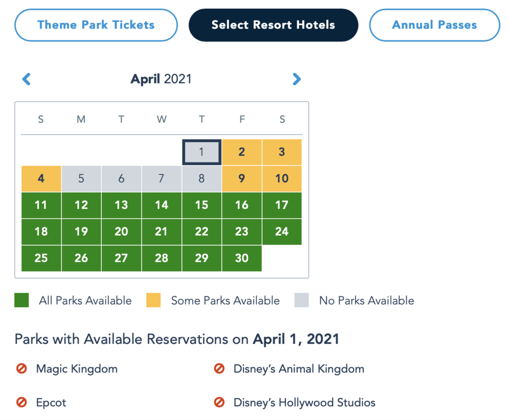Image resolution: width=509 pixels, height=420 pixels.
Task: Switch to Theme Park Tickets tab
Action: point(96,25)
